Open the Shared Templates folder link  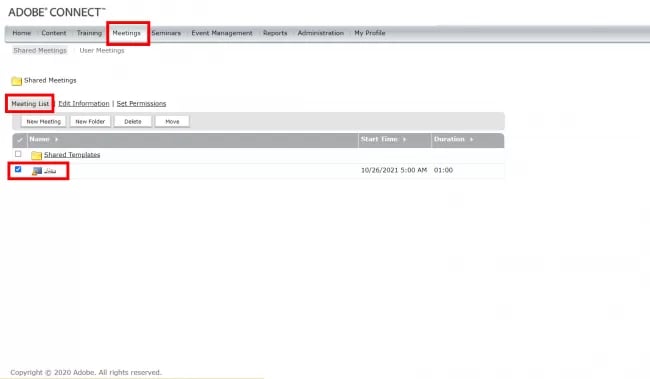(x=72, y=155)
